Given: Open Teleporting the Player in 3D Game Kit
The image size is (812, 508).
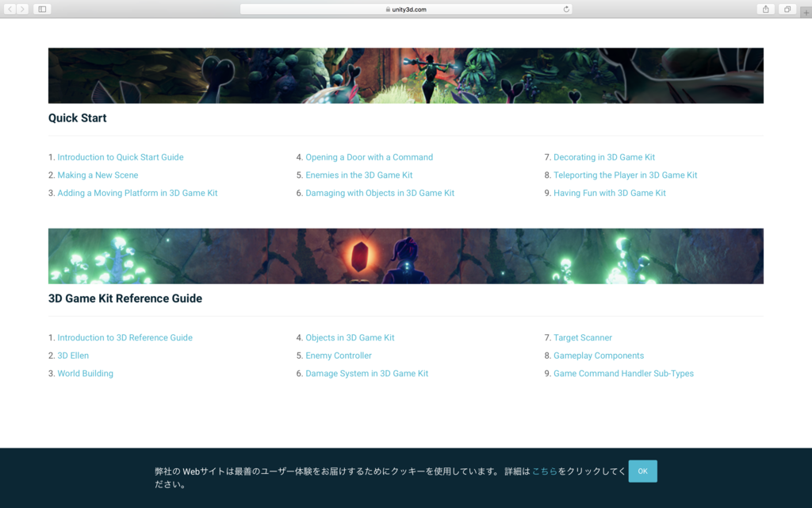Looking at the screenshot, I should 625,175.
